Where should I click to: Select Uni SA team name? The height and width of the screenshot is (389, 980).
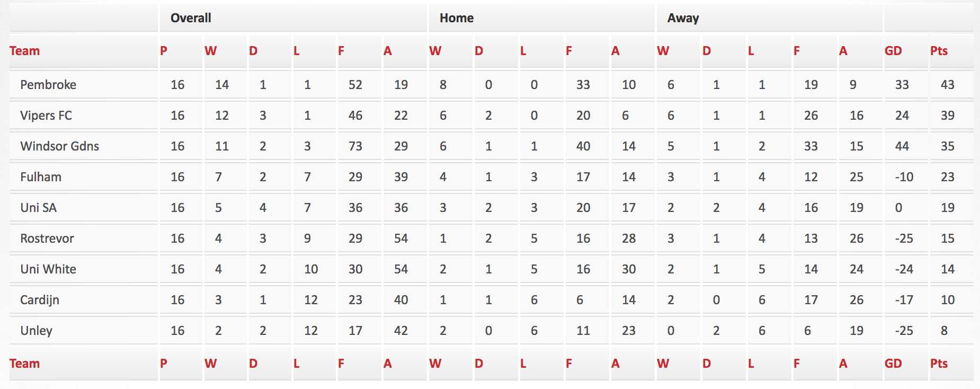pos(38,208)
